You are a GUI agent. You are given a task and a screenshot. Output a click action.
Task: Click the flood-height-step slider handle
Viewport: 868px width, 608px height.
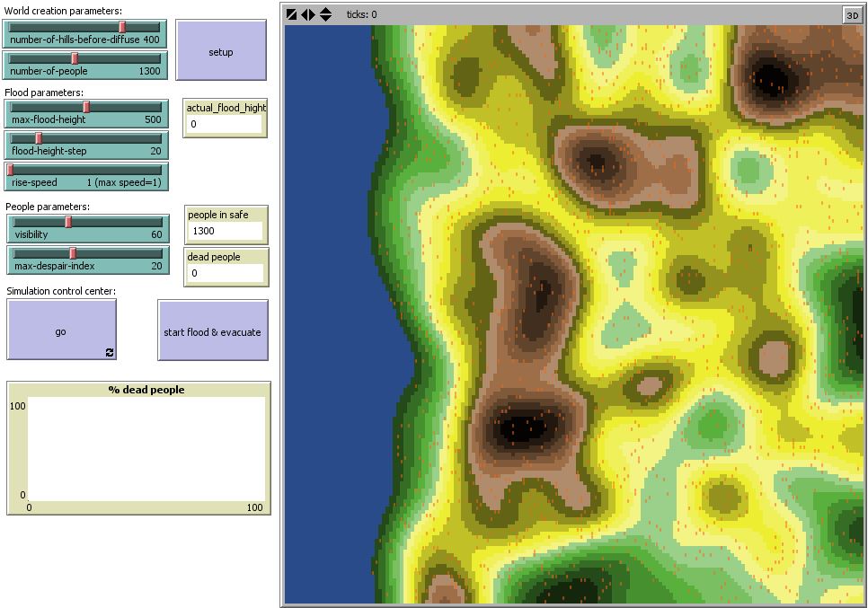39,138
